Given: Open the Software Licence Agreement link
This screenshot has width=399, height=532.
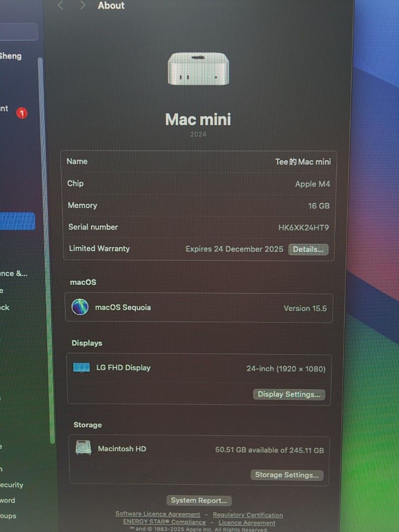Looking at the screenshot, I should (158, 514).
